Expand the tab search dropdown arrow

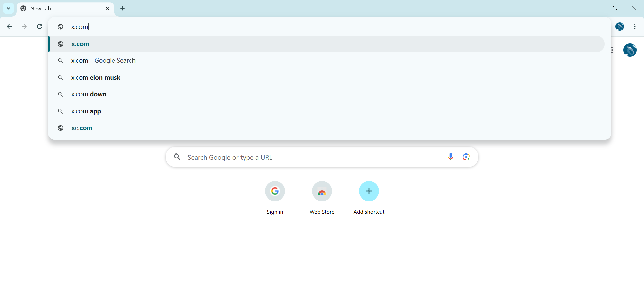(x=8, y=8)
